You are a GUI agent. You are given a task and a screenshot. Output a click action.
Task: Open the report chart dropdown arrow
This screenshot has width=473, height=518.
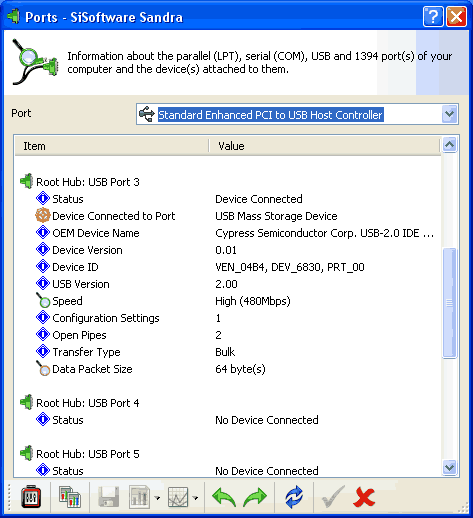coord(157,498)
